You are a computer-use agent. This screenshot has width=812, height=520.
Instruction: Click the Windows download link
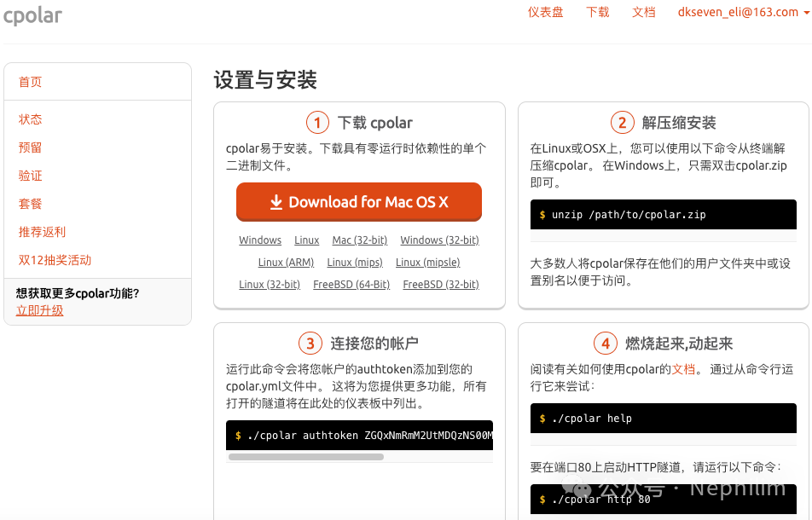[260, 240]
